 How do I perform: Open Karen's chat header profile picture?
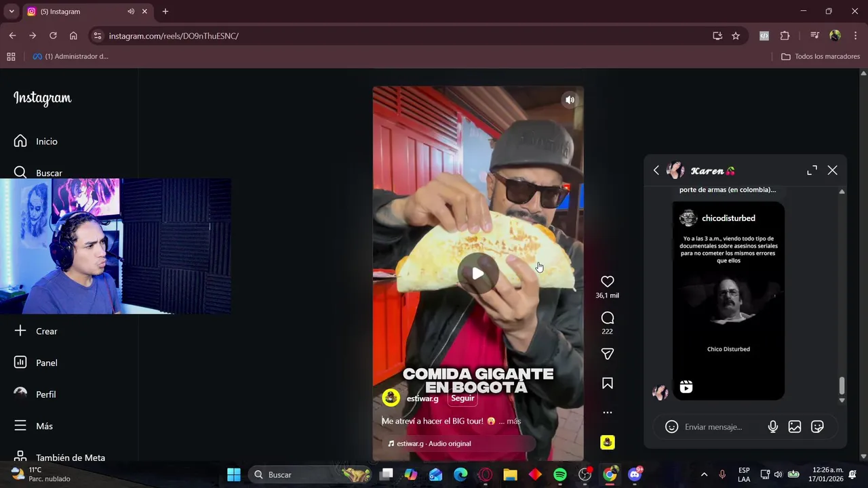tap(675, 170)
